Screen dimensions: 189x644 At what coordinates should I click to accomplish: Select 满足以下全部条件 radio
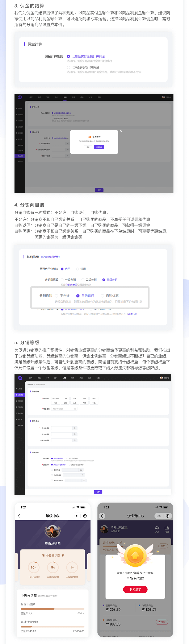pos(70,465)
